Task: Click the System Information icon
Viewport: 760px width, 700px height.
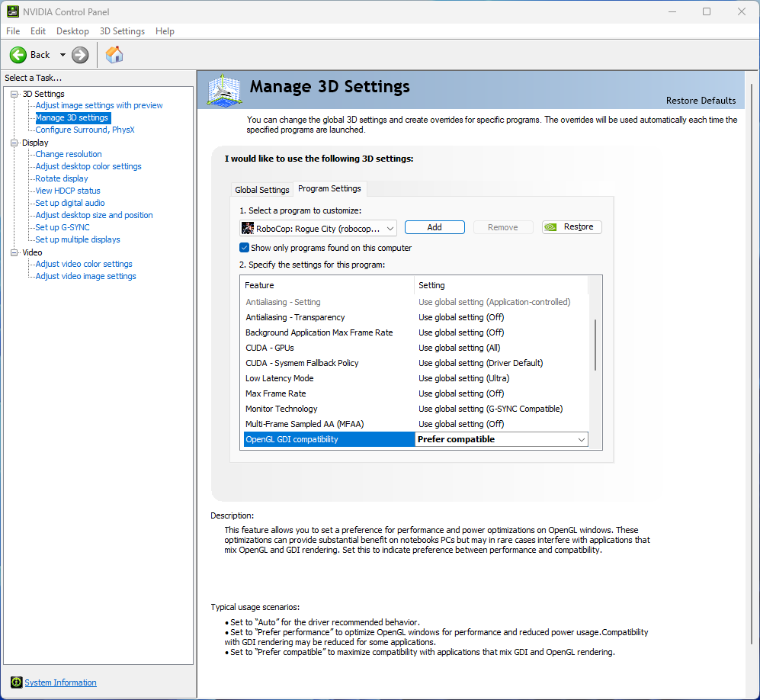Action: (17, 682)
